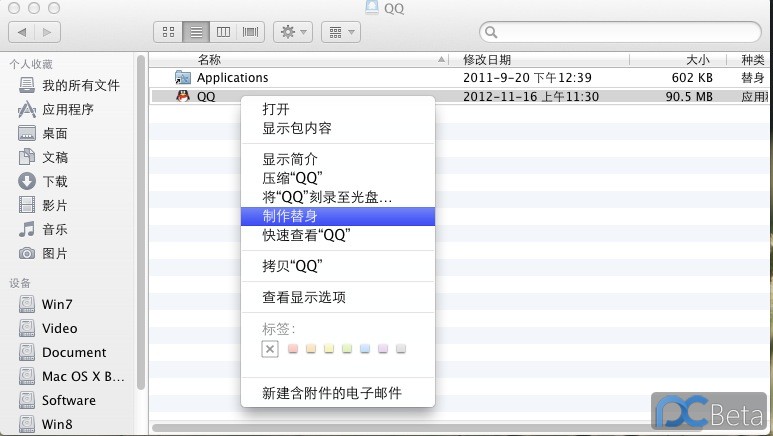Image resolution: width=773 pixels, height=436 pixels.
Task: Click the 602 KB size cell
Action: coord(692,77)
